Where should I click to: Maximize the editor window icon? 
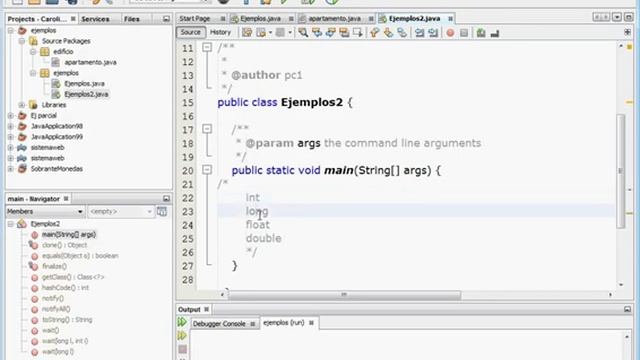tap(629, 17)
